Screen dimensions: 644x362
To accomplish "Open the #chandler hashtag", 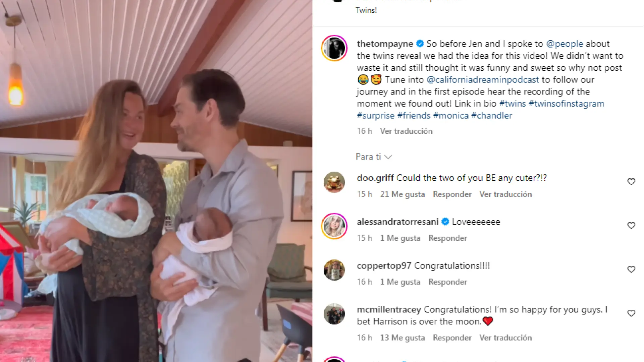I will click(x=492, y=116).
